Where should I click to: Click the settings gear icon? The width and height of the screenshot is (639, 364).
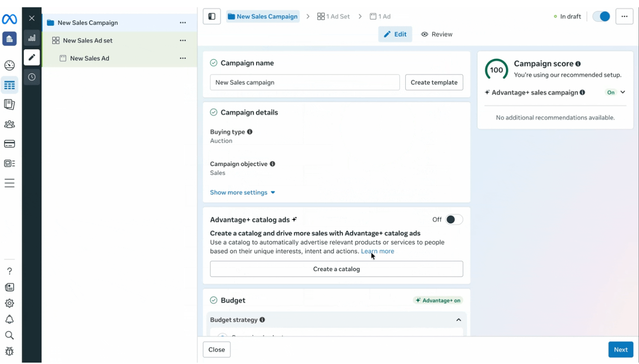(x=9, y=303)
